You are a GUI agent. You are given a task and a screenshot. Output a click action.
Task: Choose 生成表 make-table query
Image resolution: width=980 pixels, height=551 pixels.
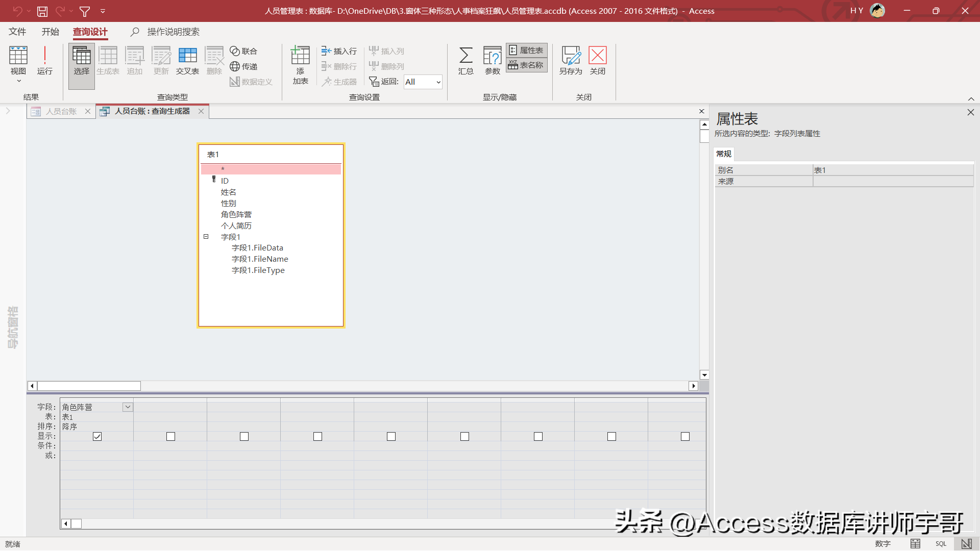(108, 60)
